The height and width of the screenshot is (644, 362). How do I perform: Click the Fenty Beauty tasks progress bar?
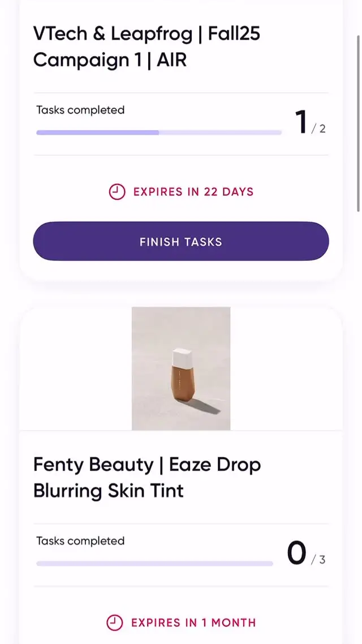pyautogui.click(x=154, y=564)
